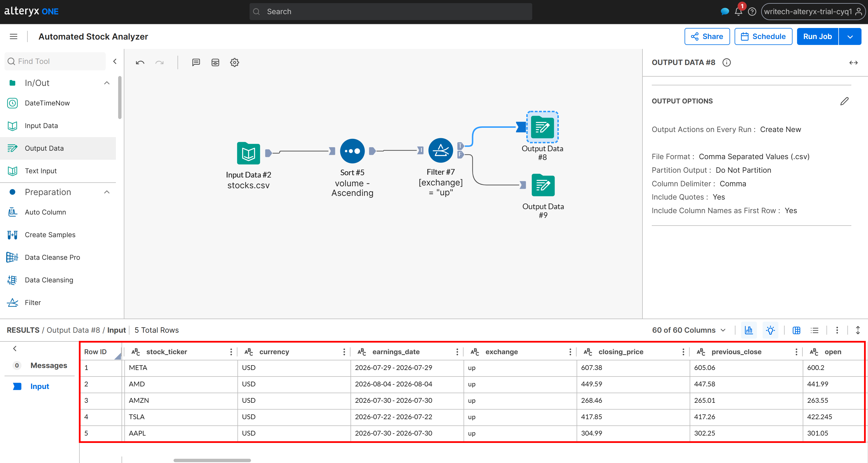
Task: Select the Input Data #2 node
Action: (x=248, y=153)
